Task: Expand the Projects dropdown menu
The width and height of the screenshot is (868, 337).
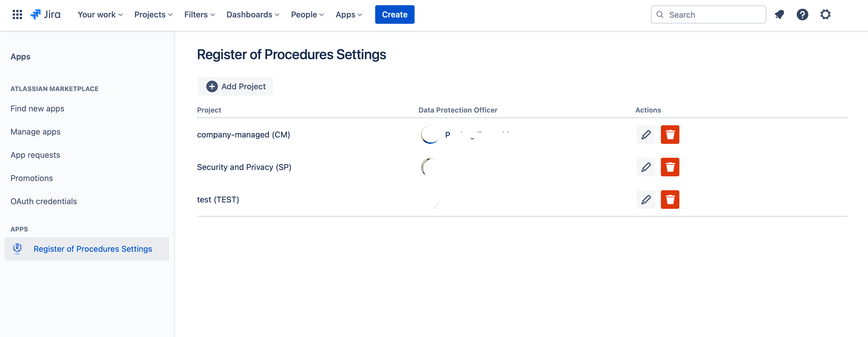Action: coord(153,15)
